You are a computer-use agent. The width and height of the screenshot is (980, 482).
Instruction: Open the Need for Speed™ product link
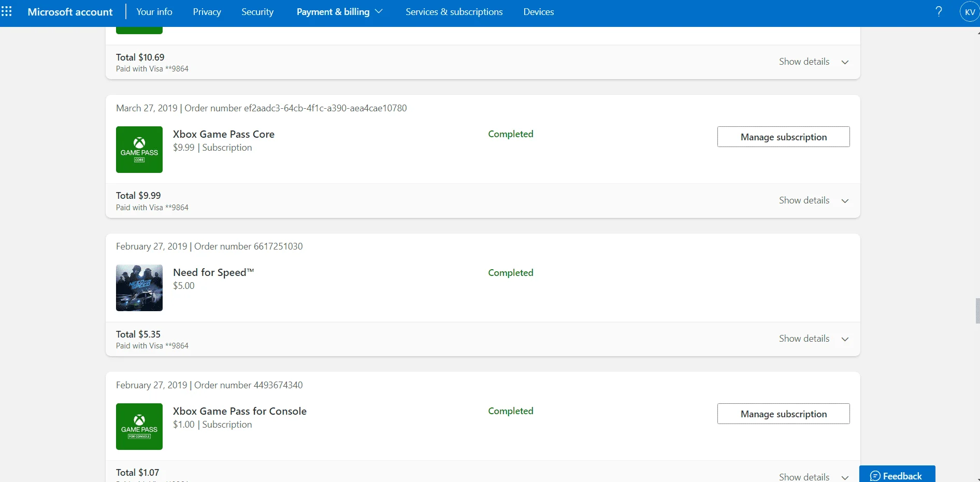point(213,272)
